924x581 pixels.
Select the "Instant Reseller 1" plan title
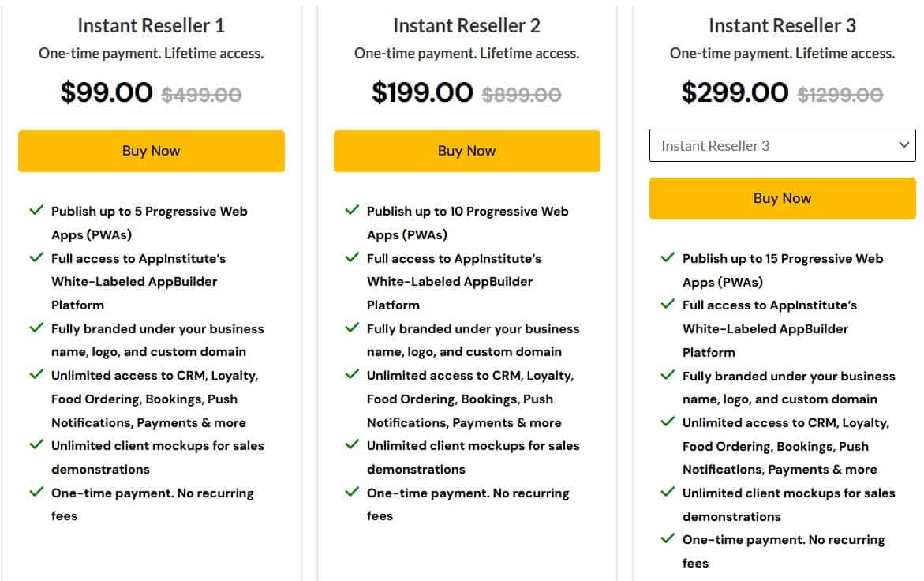tap(151, 25)
